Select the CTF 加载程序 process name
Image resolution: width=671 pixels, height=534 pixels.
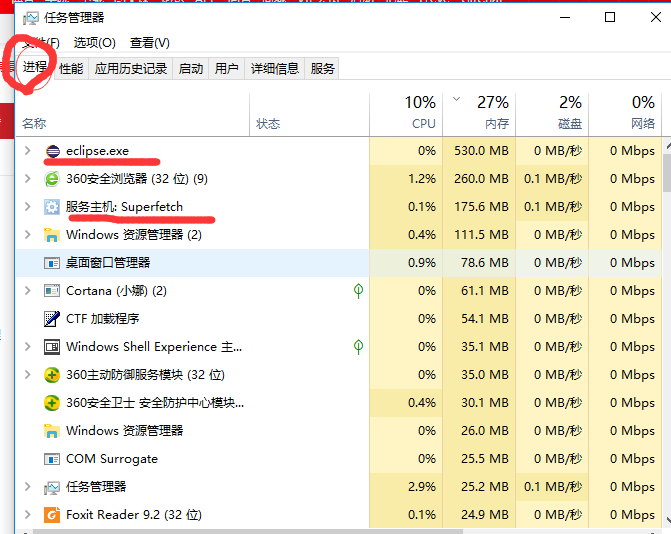103,319
